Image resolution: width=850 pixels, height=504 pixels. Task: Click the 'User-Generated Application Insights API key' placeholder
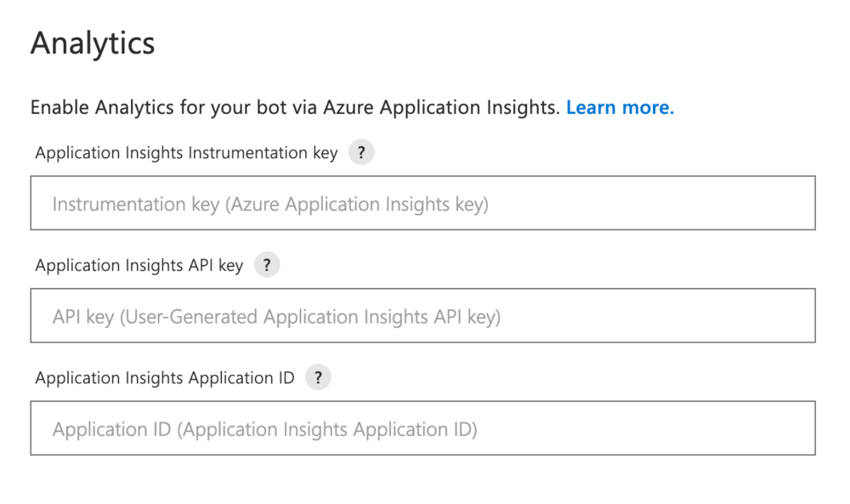(x=309, y=317)
